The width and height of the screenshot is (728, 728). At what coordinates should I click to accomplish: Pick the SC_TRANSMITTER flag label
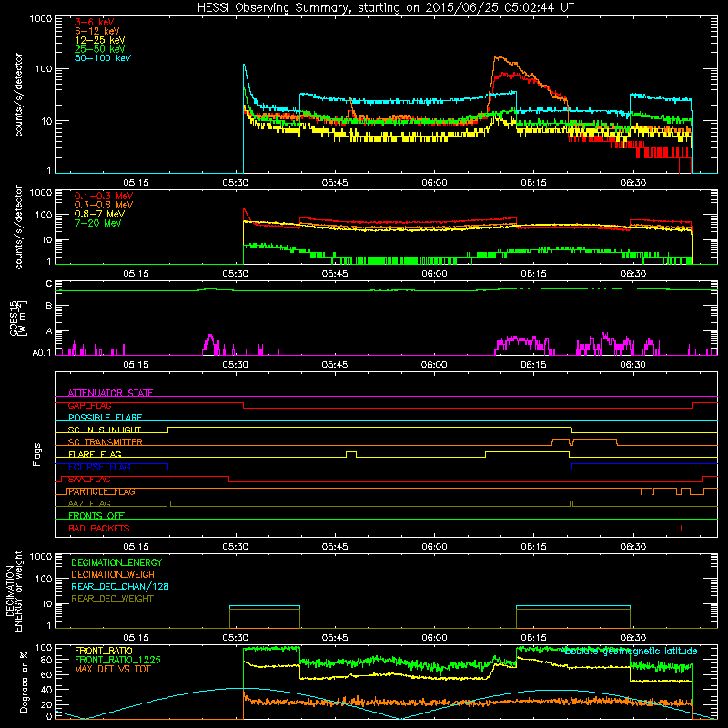105,442
